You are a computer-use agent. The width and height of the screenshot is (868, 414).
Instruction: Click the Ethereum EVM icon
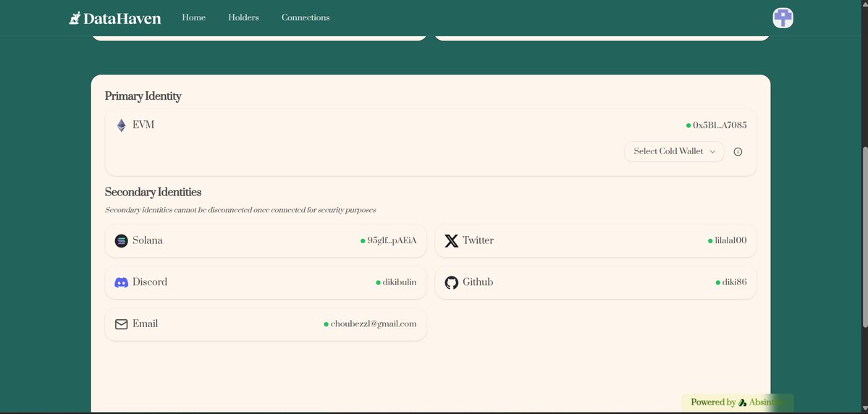pos(121,125)
